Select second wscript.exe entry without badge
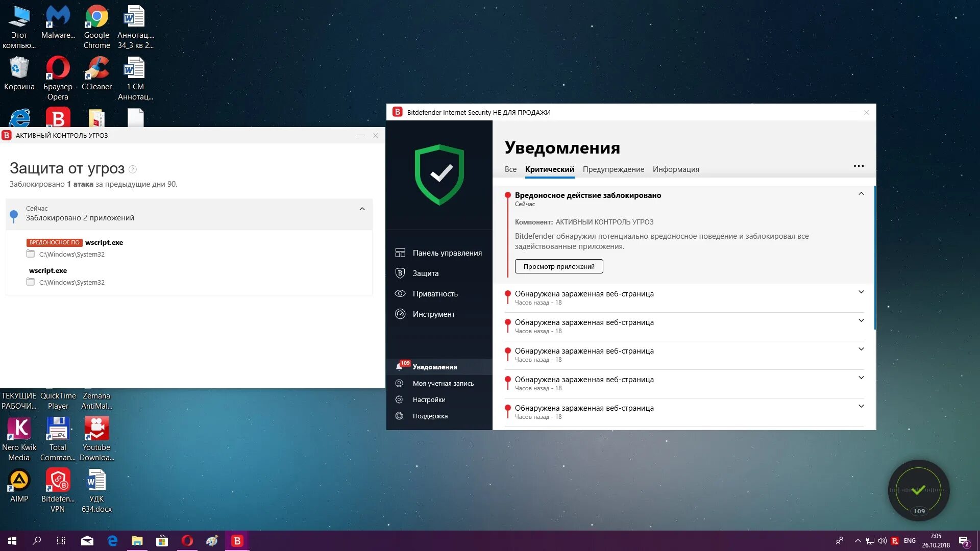Screen dimensions: 980x551 click(x=48, y=271)
